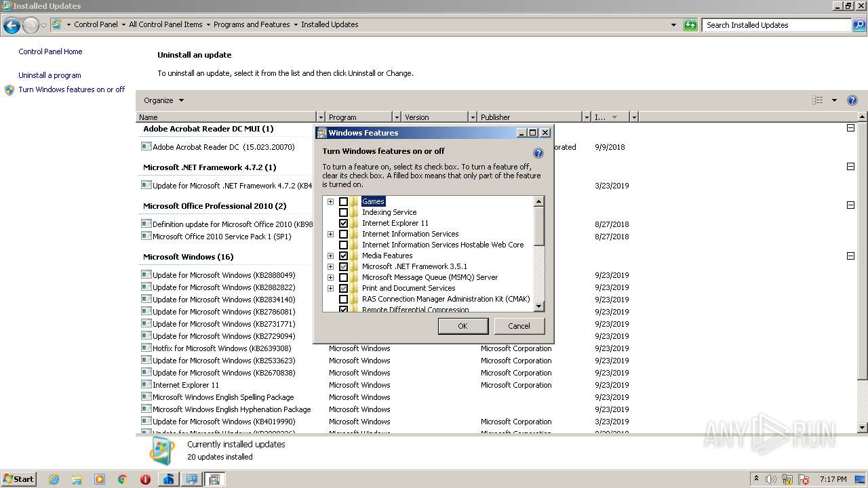Click OK in the Windows Features dialog
Image resolution: width=868 pixels, height=488 pixels.
coord(462,326)
